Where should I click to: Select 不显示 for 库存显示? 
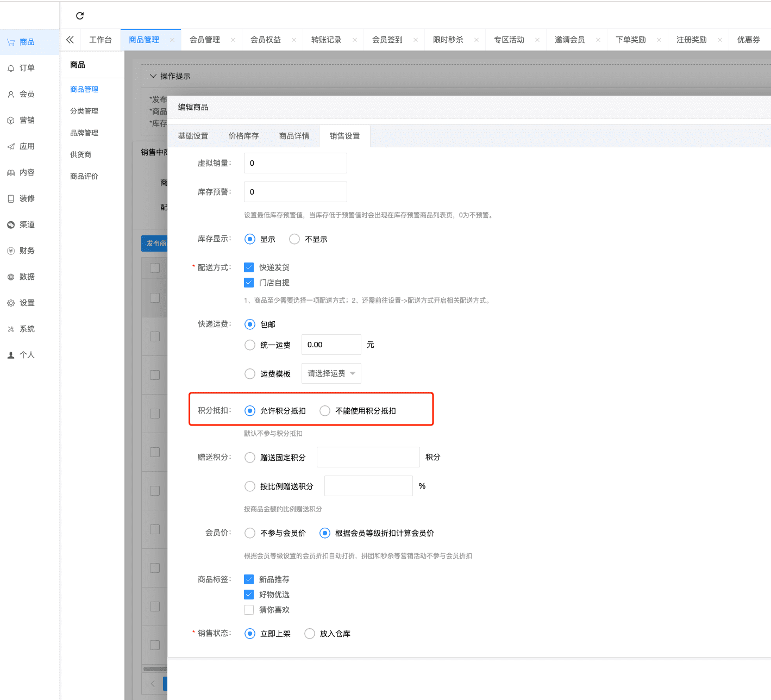coord(294,239)
